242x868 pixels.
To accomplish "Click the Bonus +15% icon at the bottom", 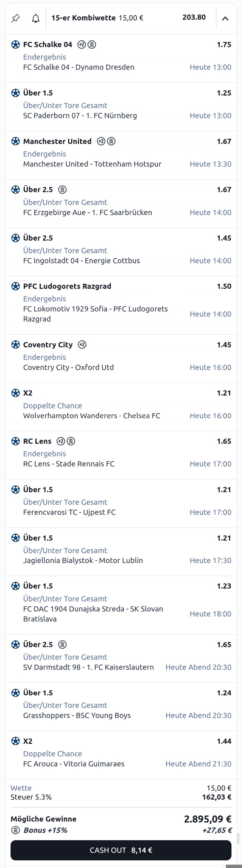I will (15, 830).
